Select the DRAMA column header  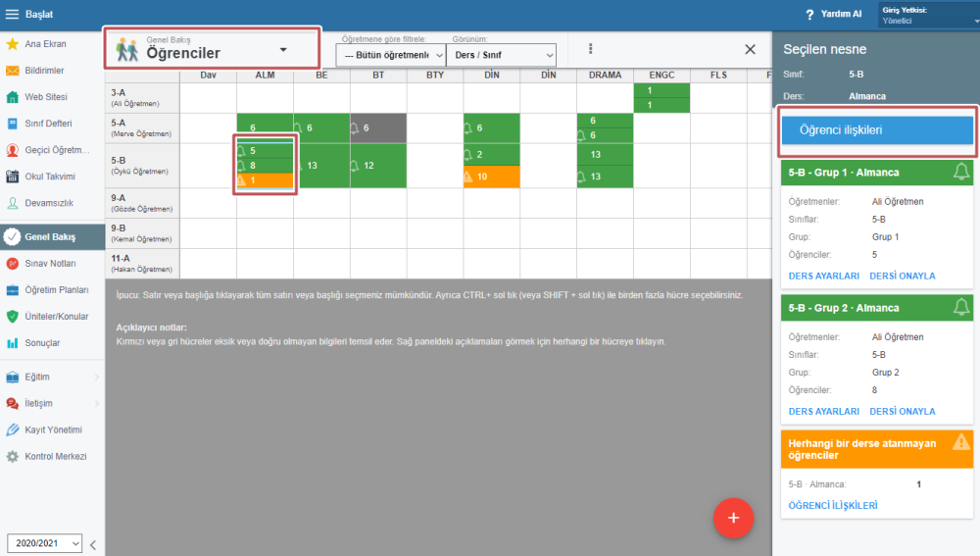click(x=605, y=76)
